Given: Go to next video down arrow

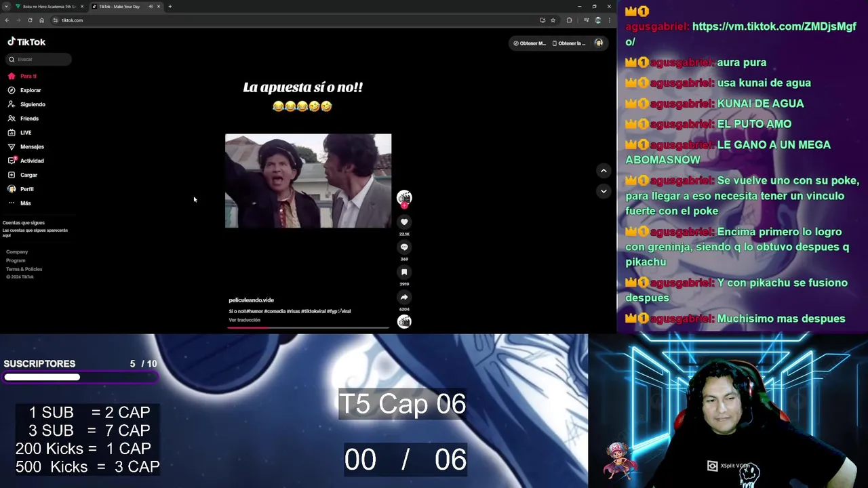Looking at the screenshot, I should [604, 191].
